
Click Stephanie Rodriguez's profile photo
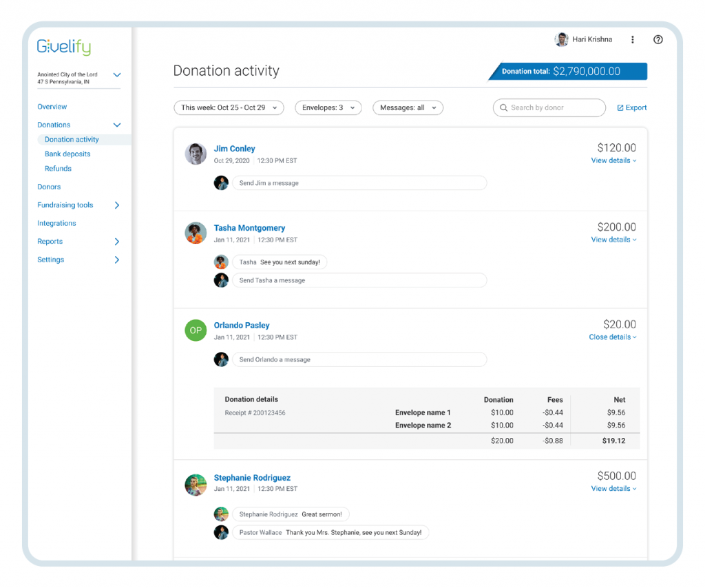pyautogui.click(x=196, y=485)
